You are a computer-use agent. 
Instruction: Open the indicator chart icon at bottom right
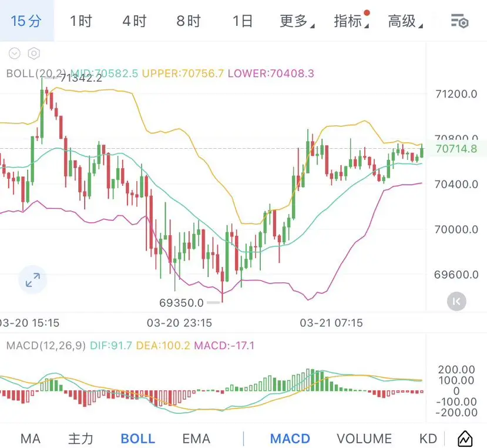click(x=465, y=439)
